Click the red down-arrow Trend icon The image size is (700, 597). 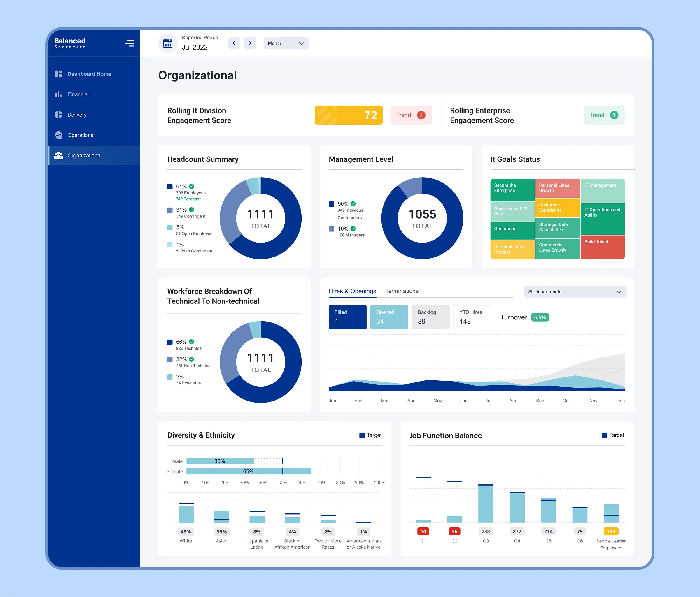pos(421,115)
